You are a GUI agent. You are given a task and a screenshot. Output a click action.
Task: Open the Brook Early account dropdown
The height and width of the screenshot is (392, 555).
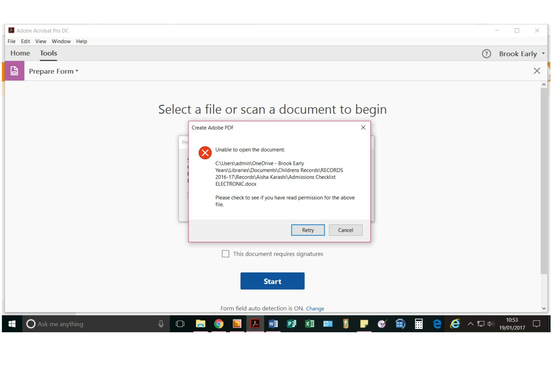click(522, 54)
